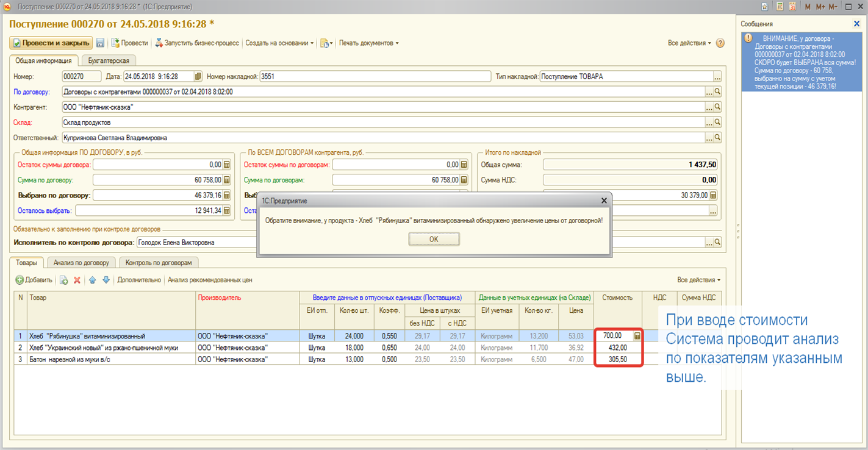Move the row up with the blue up arrow
The height and width of the screenshot is (450, 868).
click(x=93, y=280)
